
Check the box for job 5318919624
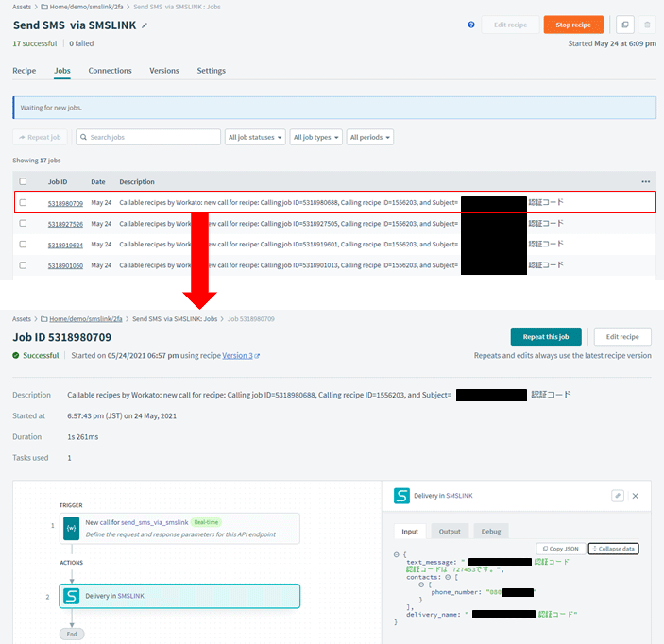tap(23, 245)
